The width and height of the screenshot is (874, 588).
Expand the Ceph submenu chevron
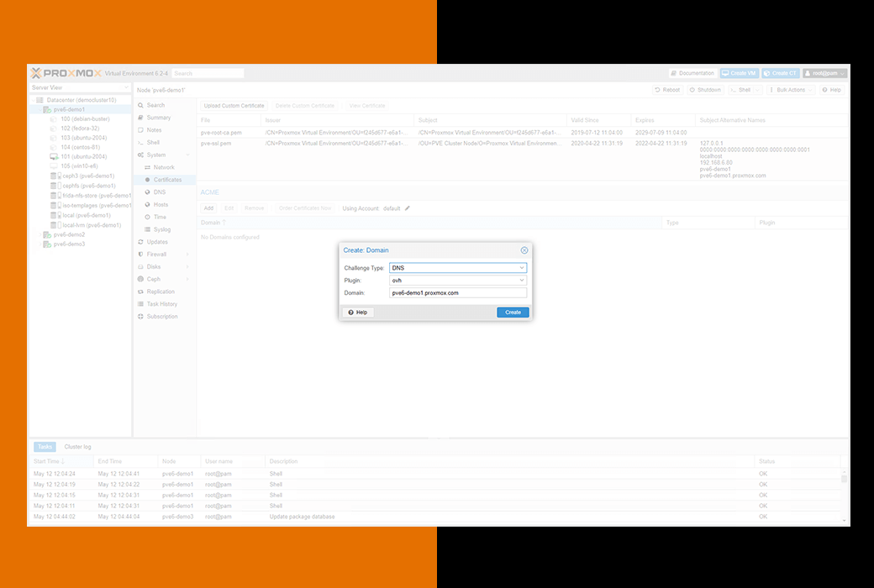tap(188, 279)
